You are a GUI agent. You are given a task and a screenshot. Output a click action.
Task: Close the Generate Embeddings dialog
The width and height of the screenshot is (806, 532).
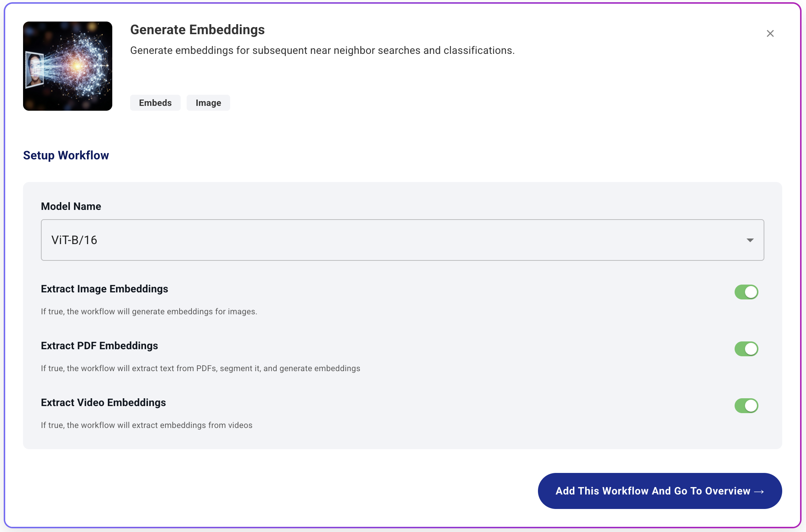(770, 33)
